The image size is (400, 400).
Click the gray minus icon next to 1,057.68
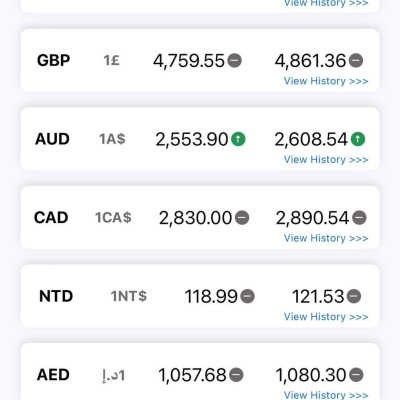coord(236,375)
